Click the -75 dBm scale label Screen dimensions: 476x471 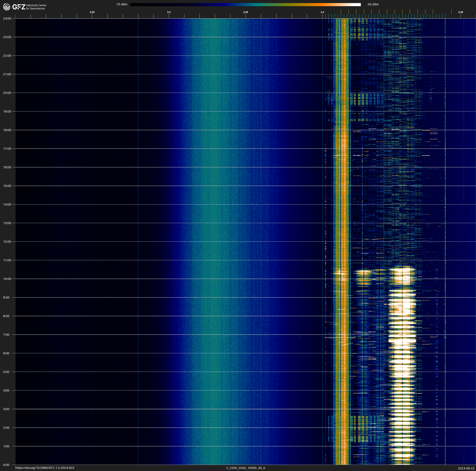(121, 4)
